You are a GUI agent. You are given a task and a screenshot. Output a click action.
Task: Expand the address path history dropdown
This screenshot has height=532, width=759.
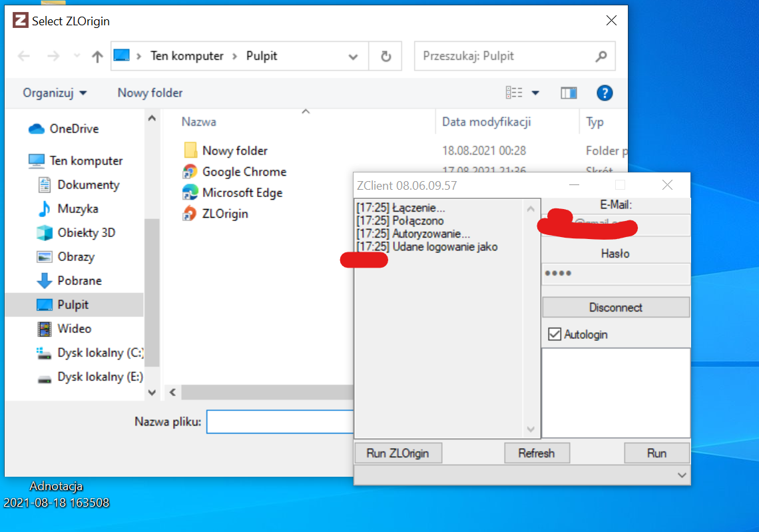click(354, 57)
